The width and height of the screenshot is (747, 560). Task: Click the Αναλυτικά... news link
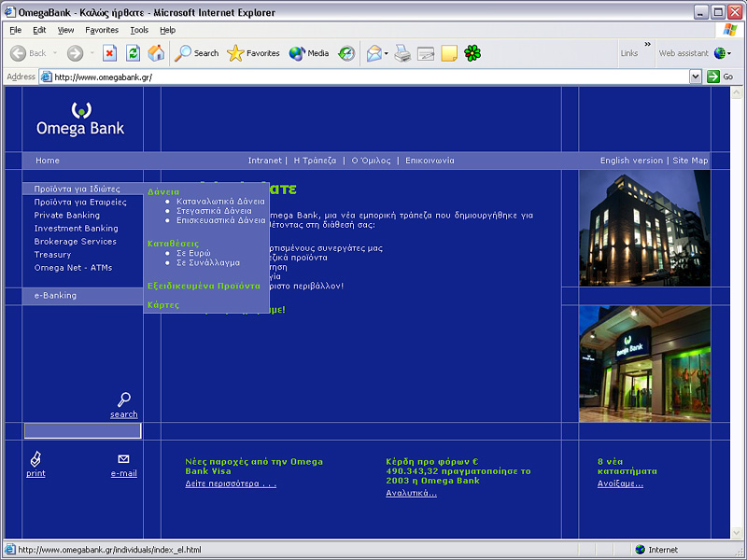pyautogui.click(x=411, y=494)
